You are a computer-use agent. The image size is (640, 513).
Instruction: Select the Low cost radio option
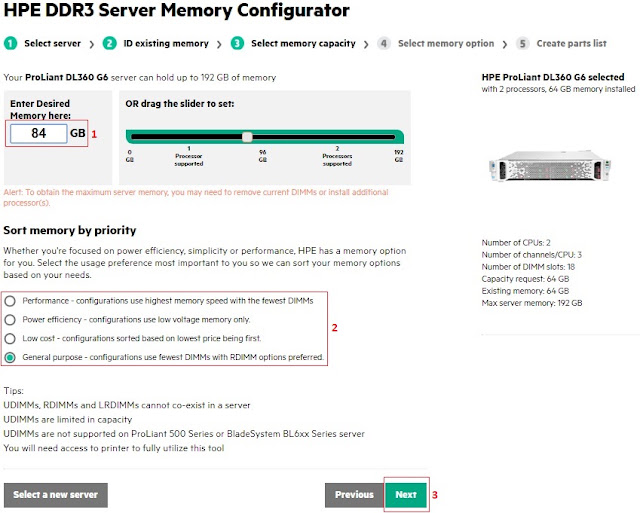click(10, 339)
